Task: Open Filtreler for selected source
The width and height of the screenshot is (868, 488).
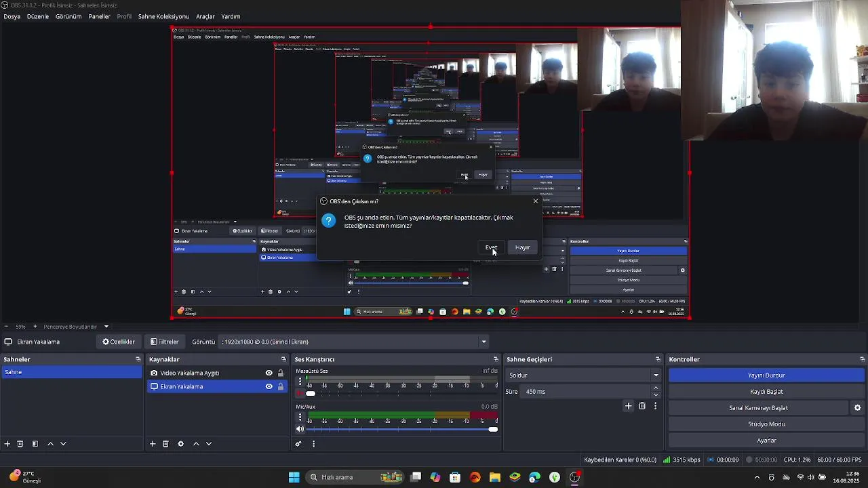Action: 165,342
